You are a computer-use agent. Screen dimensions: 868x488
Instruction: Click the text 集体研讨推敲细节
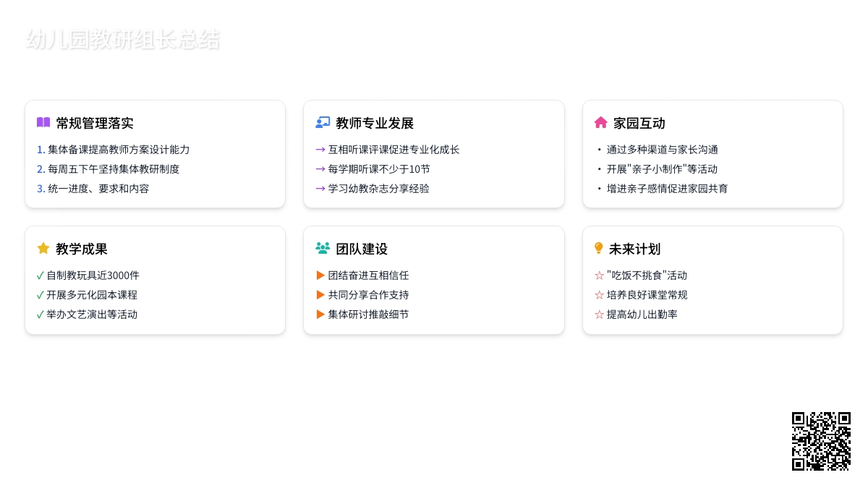tap(369, 314)
